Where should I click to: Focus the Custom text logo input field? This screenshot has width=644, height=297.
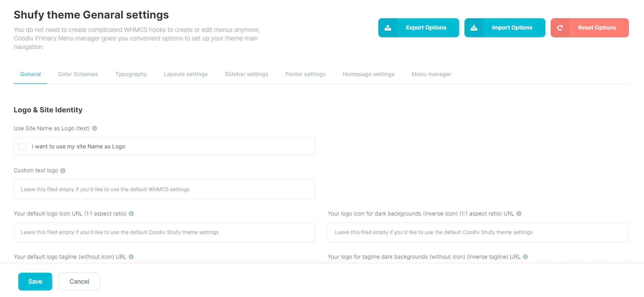[x=164, y=189]
